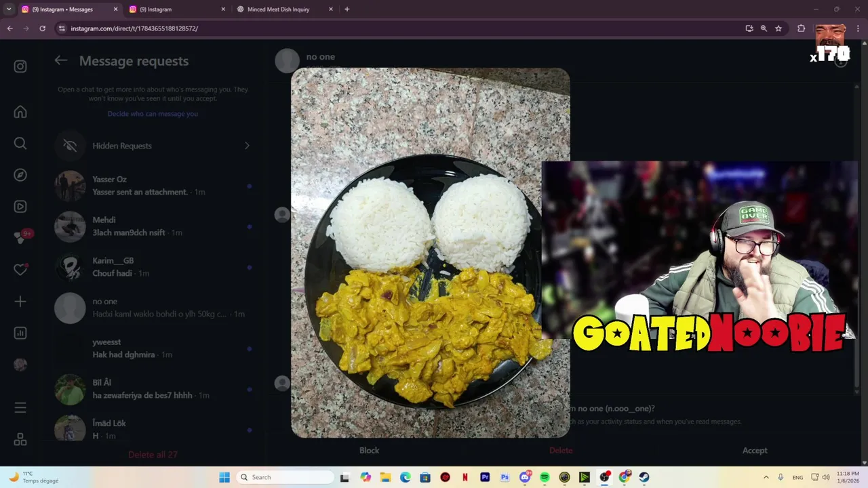Switch to the second (9) Instagram tab
Viewport: 868px width, 488px height.
click(x=176, y=9)
